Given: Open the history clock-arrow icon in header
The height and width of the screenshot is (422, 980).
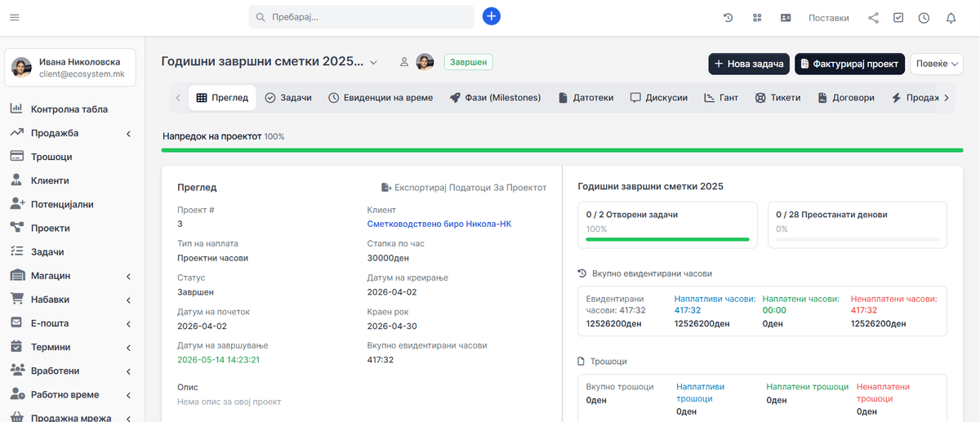Looking at the screenshot, I should 728,18.
